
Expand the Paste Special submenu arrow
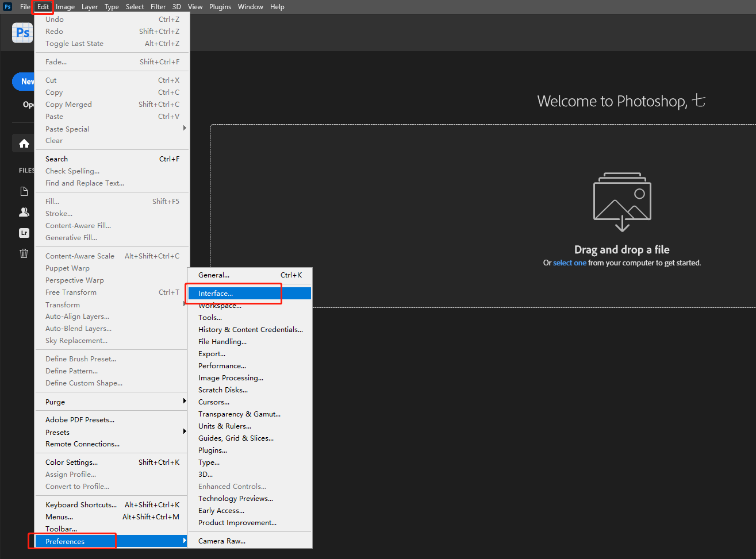[185, 128]
